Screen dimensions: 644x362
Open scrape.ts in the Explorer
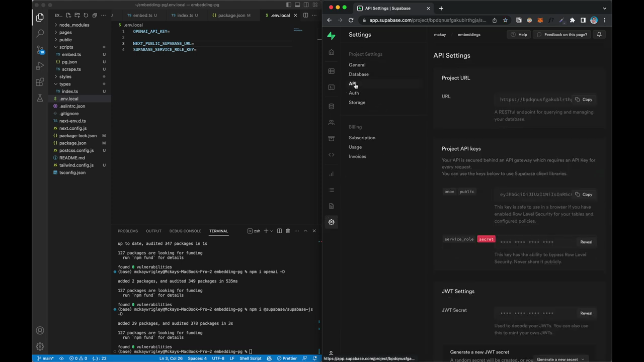pos(71,69)
